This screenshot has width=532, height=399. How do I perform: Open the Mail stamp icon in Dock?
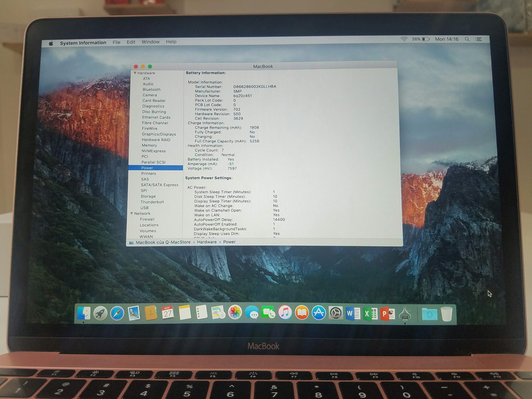point(134,313)
